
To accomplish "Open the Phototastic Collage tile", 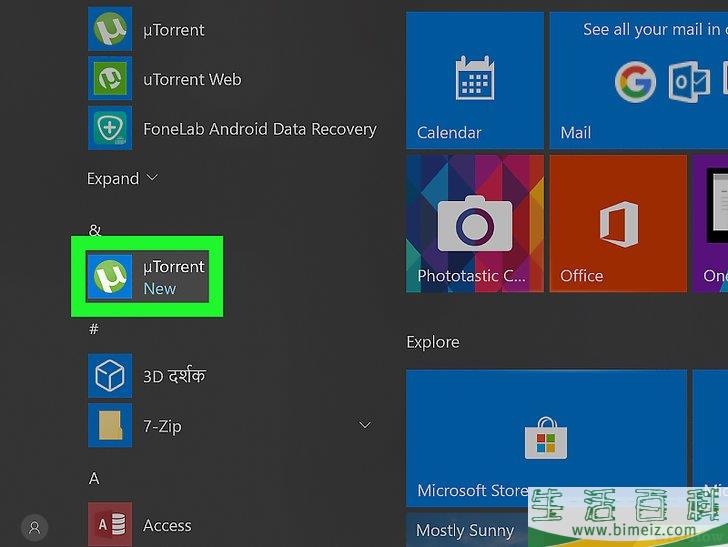I will [x=474, y=224].
